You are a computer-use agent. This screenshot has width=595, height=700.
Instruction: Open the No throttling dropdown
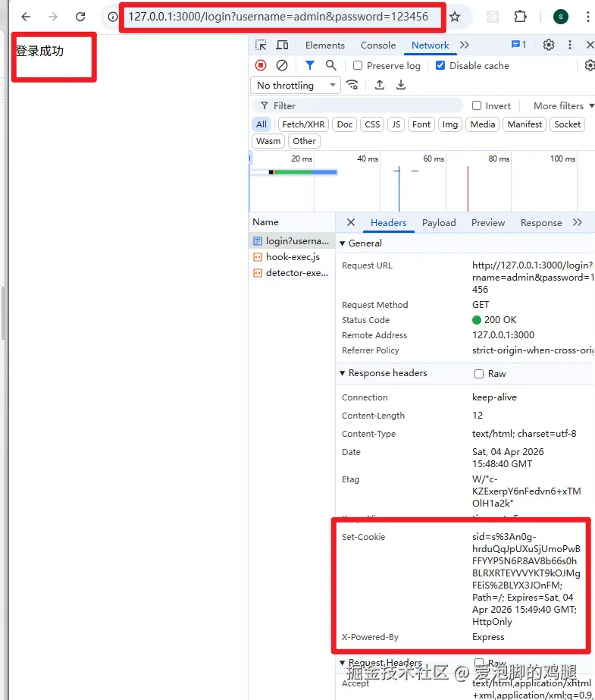(x=296, y=85)
